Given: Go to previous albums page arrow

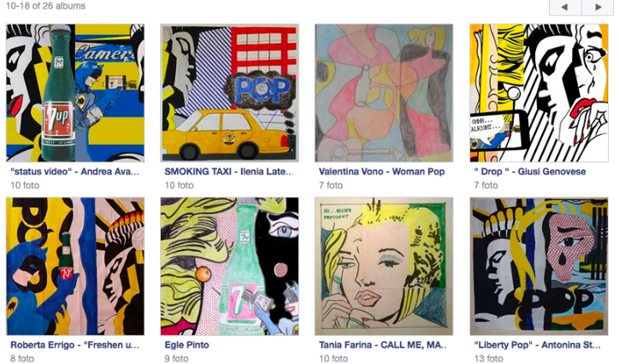Looking at the screenshot, I should click(x=564, y=7).
